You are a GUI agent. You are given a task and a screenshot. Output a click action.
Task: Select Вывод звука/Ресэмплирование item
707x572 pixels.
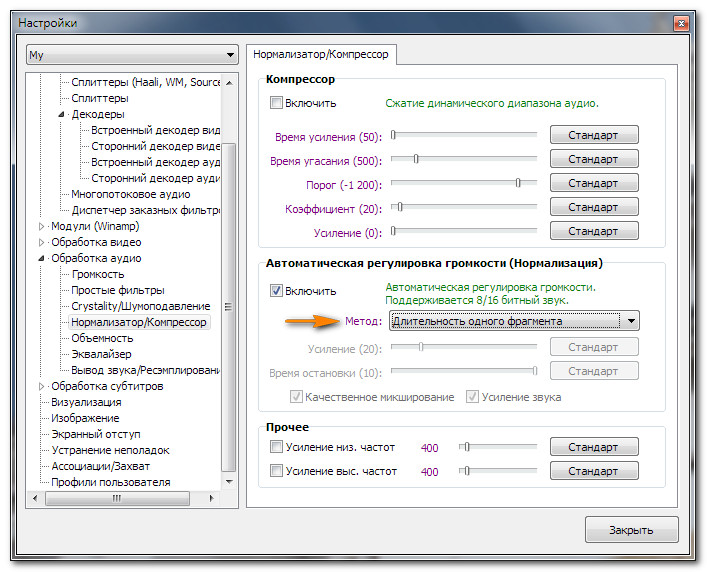tap(146, 371)
